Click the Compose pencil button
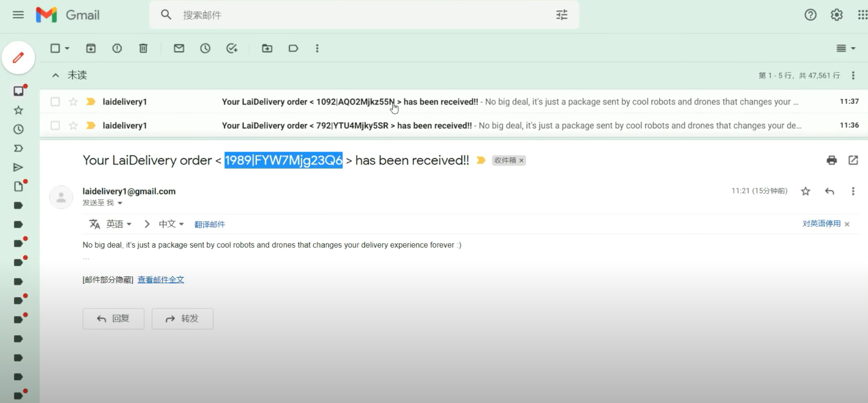This screenshot has height=403, width=868. [x=18, y=58]
